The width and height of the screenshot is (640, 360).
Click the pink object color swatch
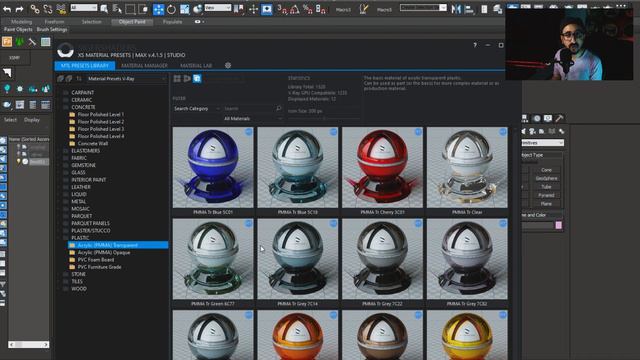[558, 225]
